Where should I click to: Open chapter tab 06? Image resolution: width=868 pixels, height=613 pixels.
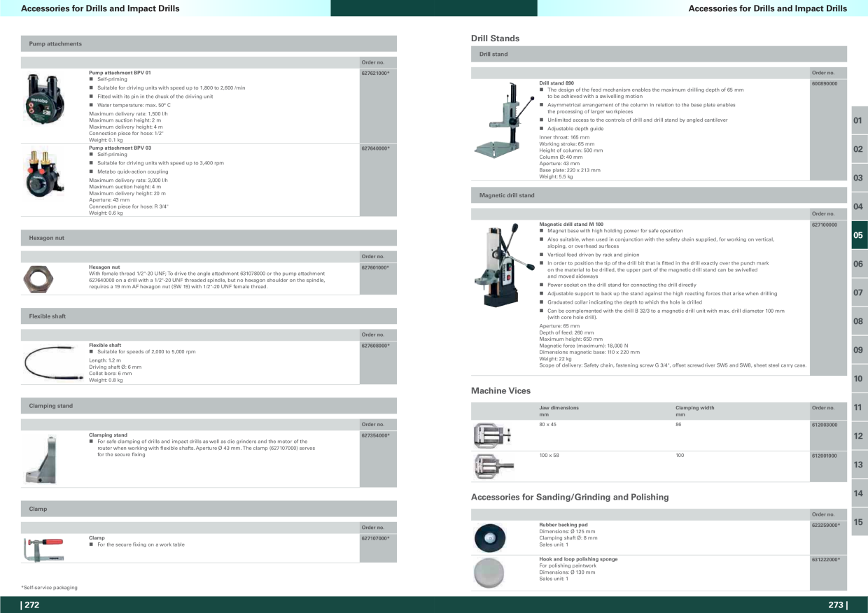[x=859, y=264]
